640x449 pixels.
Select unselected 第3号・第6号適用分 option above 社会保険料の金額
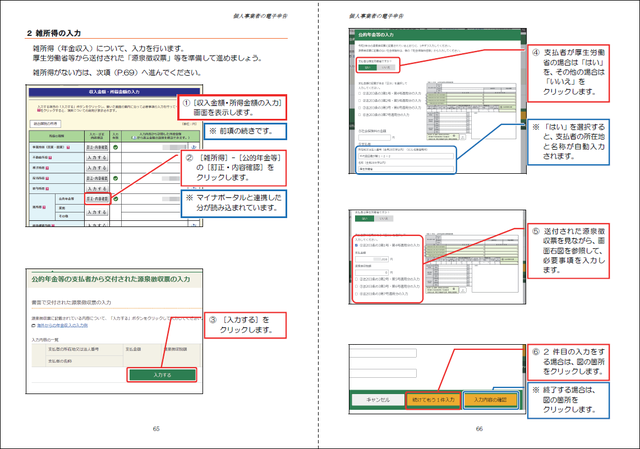click(360, 107)
